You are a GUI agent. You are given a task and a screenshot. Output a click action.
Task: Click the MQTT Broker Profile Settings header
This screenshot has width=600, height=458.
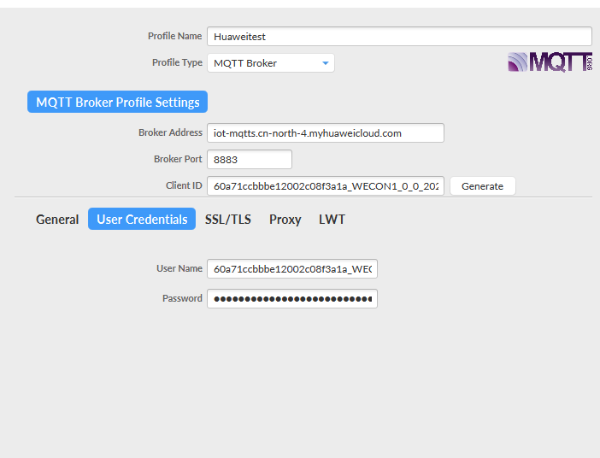tap(117, 102)
